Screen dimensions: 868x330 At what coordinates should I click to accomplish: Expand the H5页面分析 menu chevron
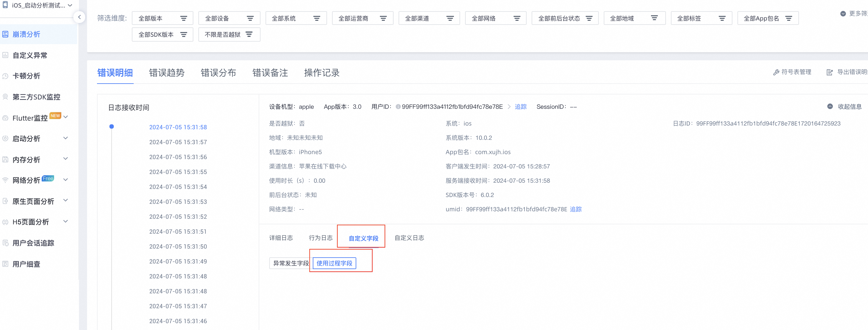pos(66,222)
